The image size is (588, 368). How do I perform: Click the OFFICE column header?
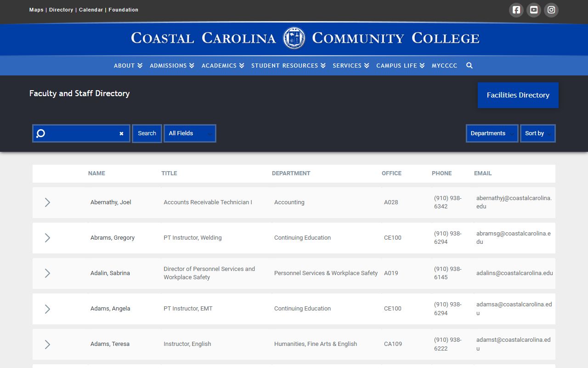(x=391, y=173)
